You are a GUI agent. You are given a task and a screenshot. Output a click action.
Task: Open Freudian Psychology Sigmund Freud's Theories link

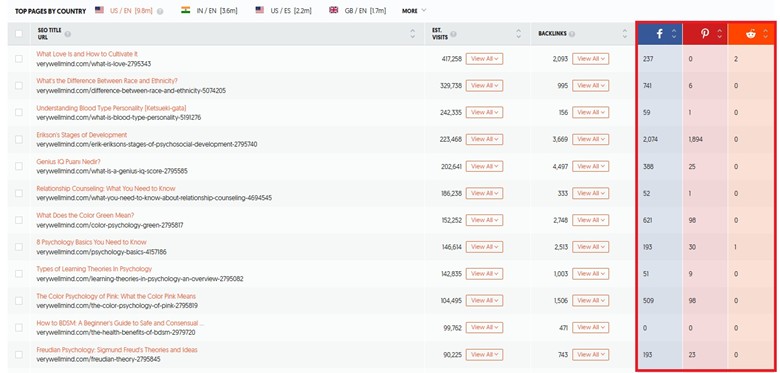click(117, 350)
